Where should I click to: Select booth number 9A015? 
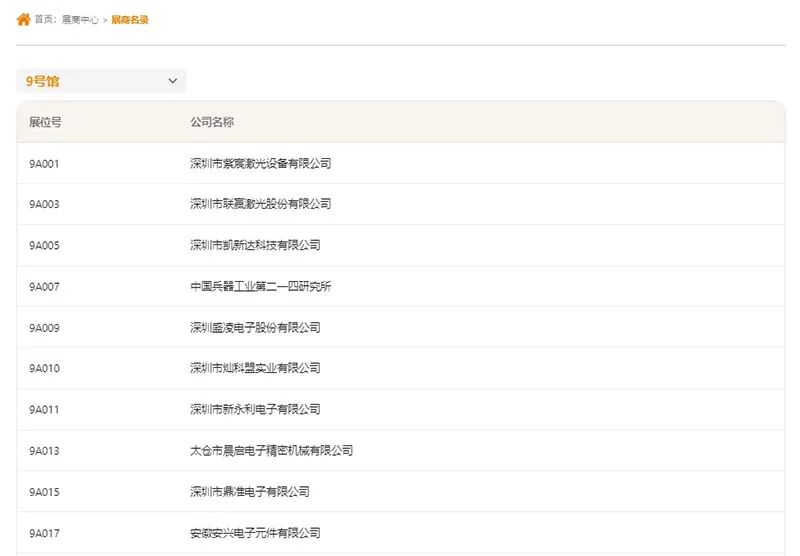44,492
